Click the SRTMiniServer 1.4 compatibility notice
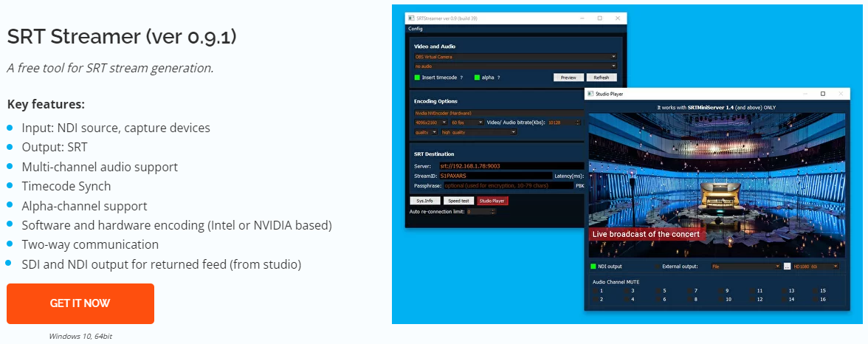The height and width of the screenshot is (344, 868). click(717, 107)
